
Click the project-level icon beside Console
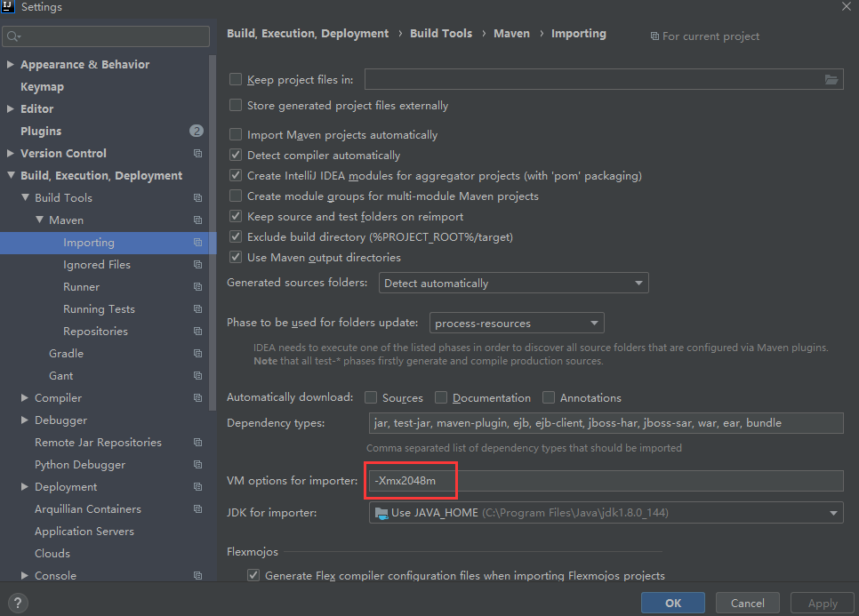[x=197, y=575]
